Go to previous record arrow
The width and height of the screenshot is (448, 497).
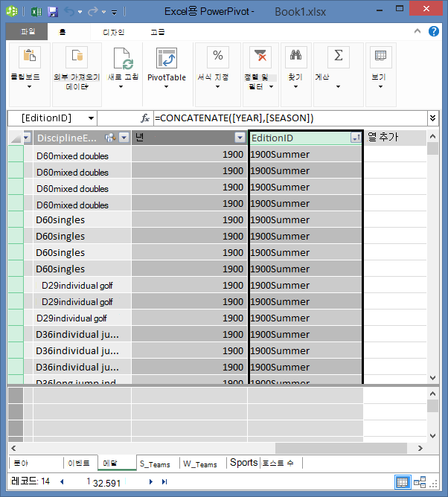point(62,482)
